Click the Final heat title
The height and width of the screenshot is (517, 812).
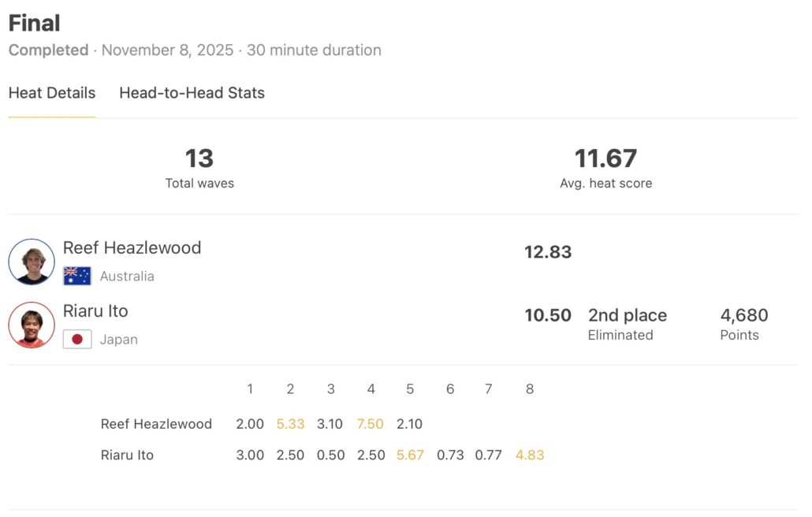[x=35, y=22]
